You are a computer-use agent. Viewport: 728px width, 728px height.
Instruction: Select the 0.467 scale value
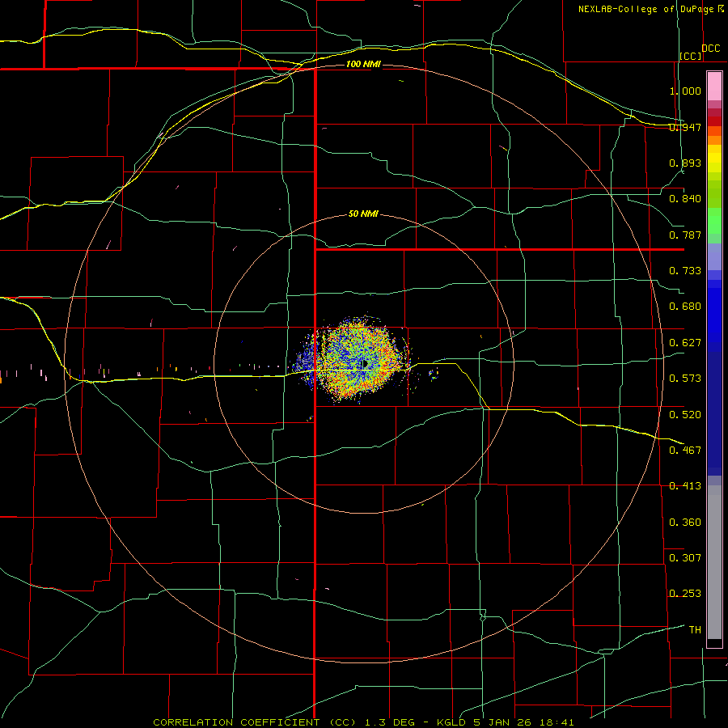[x=685, y=451]
